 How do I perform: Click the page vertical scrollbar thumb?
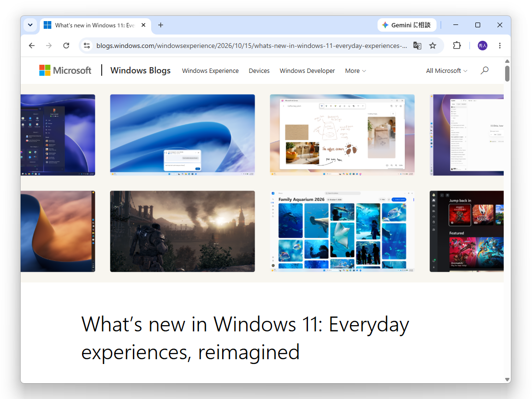tap(507, 74)
